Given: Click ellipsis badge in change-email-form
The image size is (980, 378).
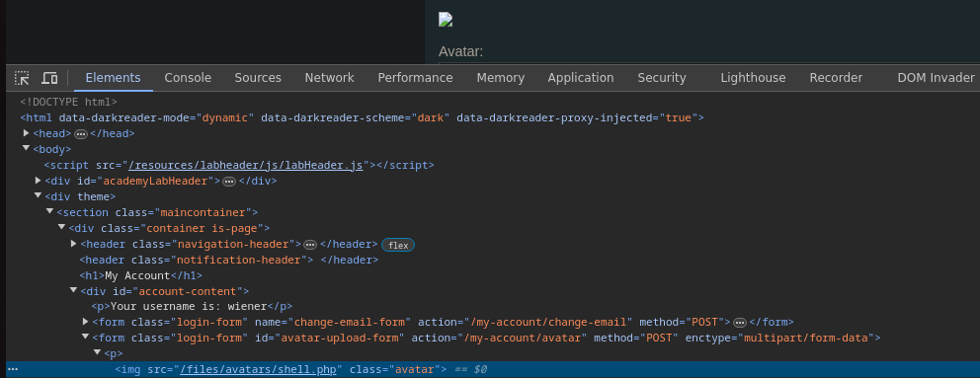Looking at the screenshot, I should point(740,323).
